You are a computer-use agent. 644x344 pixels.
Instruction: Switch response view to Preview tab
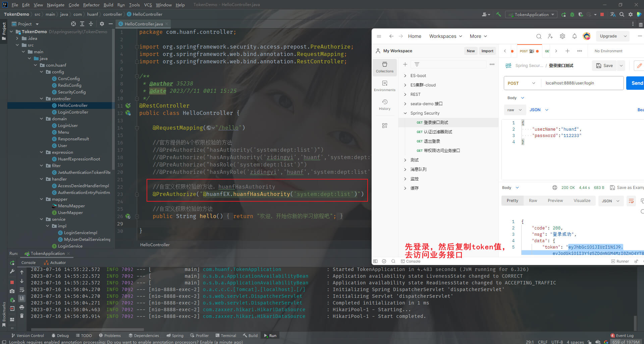tap(555, 201)
